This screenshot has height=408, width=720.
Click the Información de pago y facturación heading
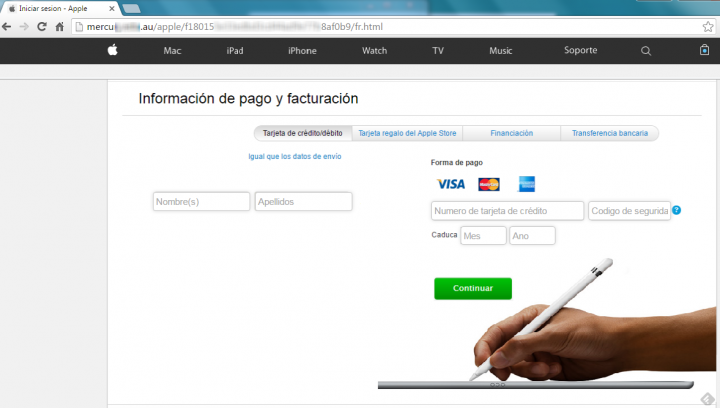click(x=248, y=99)
